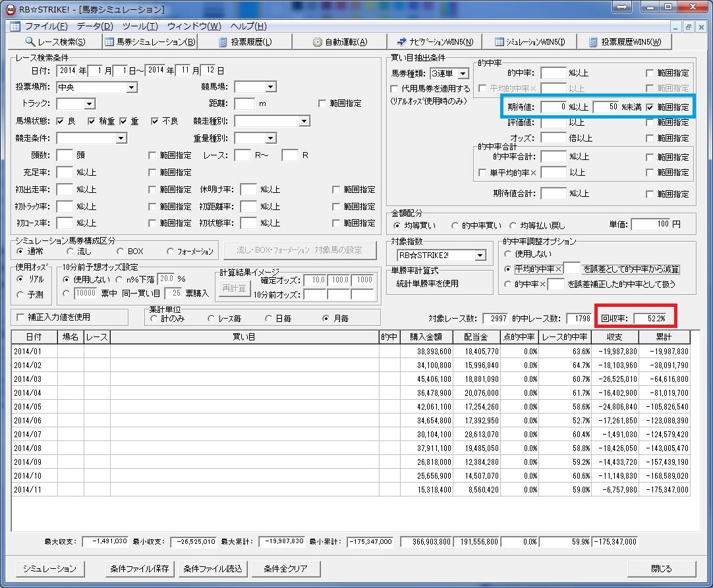This screenshot has height=588, width=713.
Task: Click the 購入金額 column header
Action: (426, 337)
